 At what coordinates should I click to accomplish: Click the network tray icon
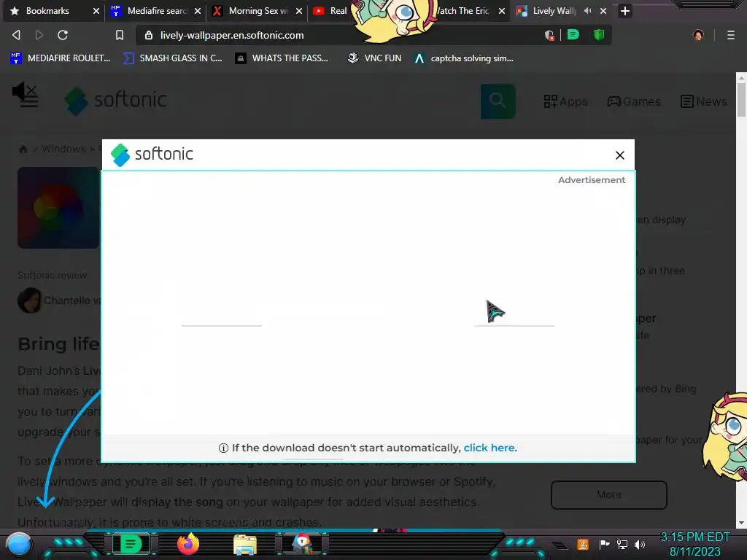click(x=622, y=544)
